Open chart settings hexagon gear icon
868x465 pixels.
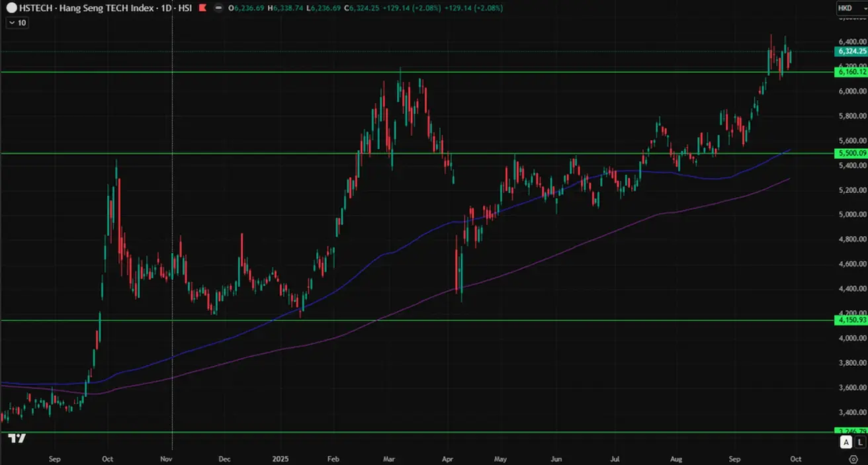pos(853,458)
